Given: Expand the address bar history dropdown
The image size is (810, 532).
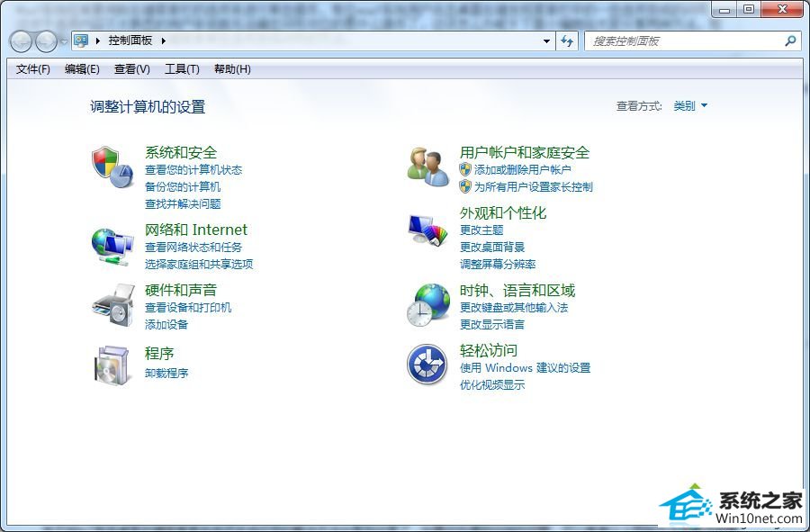Looking at the screenshot, I should click(x=546, y=41).
